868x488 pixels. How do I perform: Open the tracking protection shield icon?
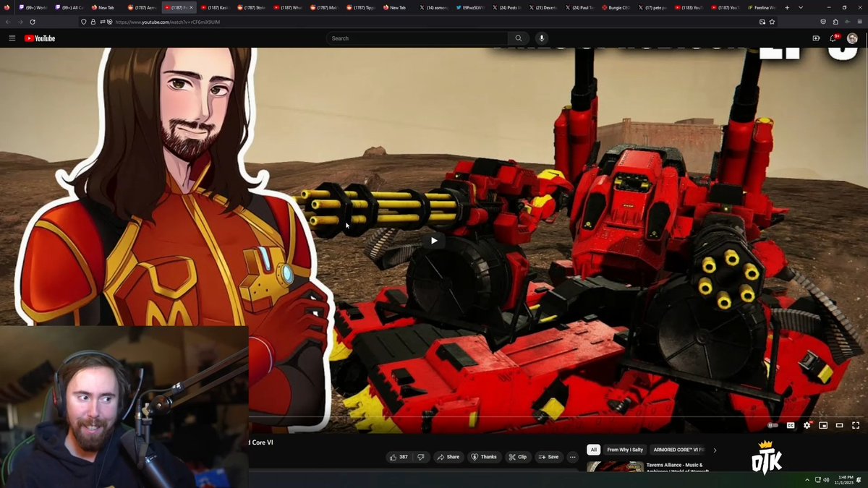click(x=85, y=22)
